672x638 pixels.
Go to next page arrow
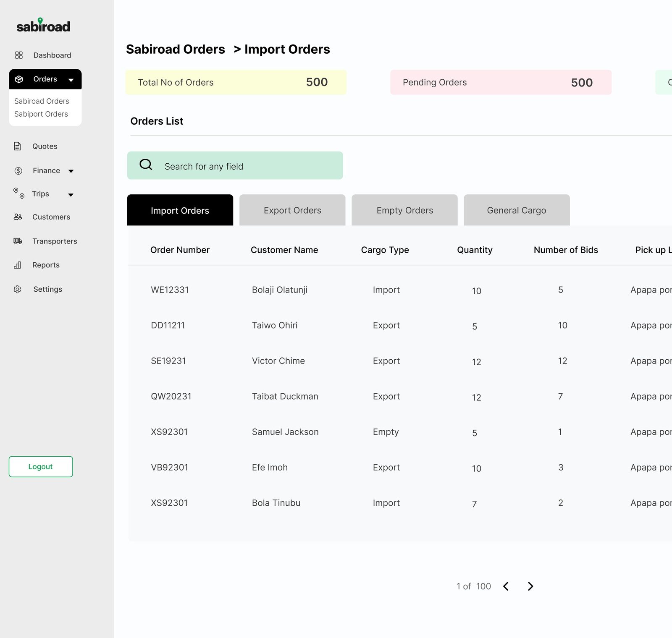point(530,586)
